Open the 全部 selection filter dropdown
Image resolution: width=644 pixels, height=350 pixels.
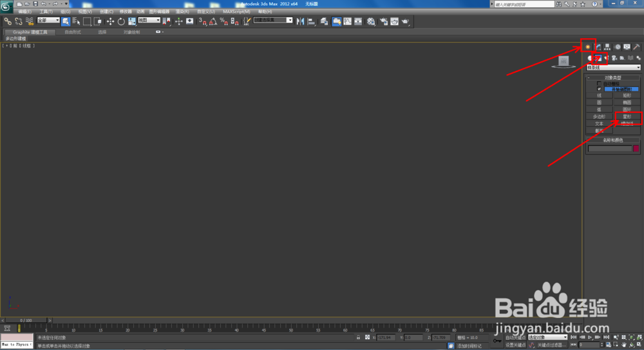48,20
